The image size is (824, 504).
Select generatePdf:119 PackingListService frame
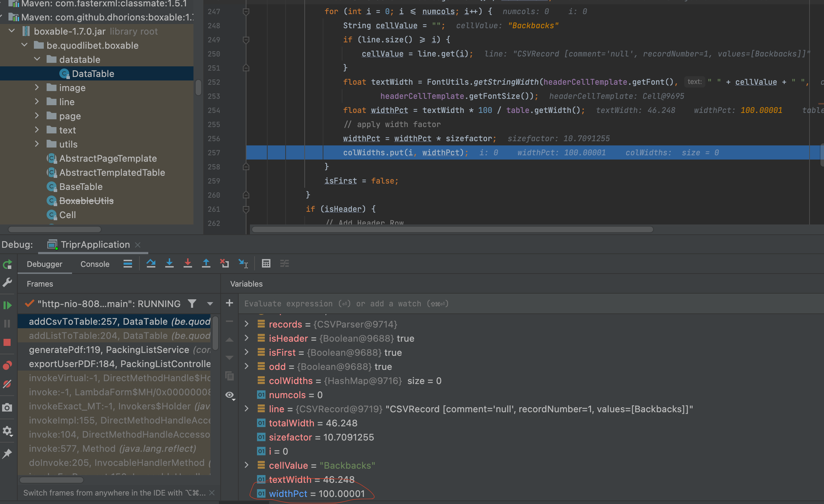115,350
